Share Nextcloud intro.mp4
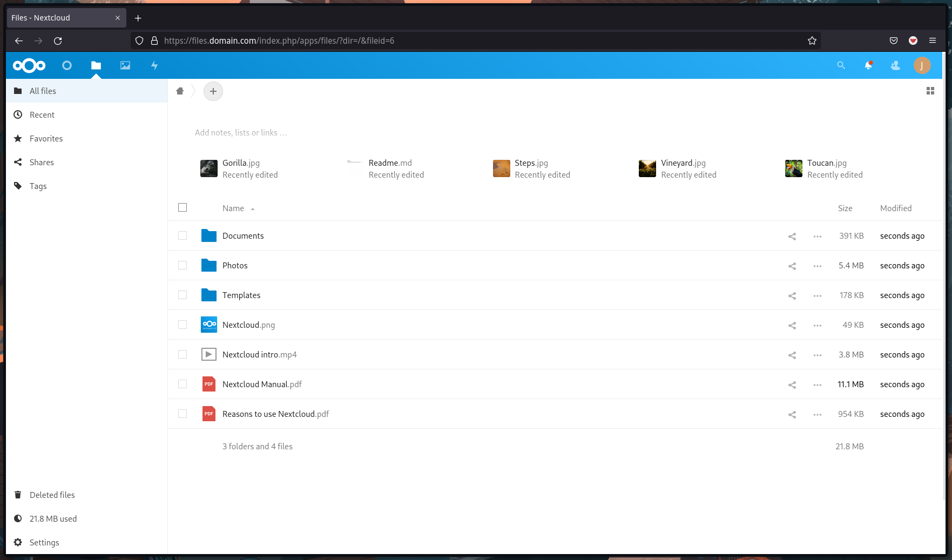Screen dimensions: 952x560 [x=792, y=355]
